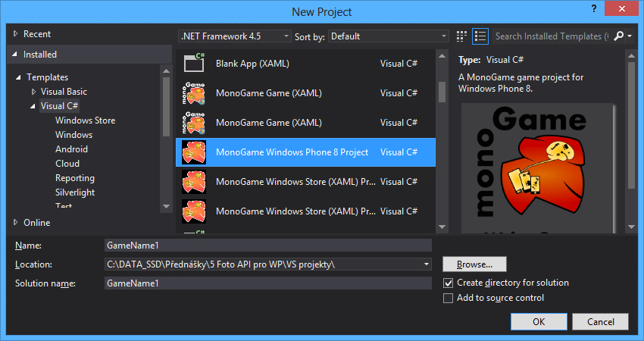
Task: Confirm with the OK button
Action: (x=539, y=322)
